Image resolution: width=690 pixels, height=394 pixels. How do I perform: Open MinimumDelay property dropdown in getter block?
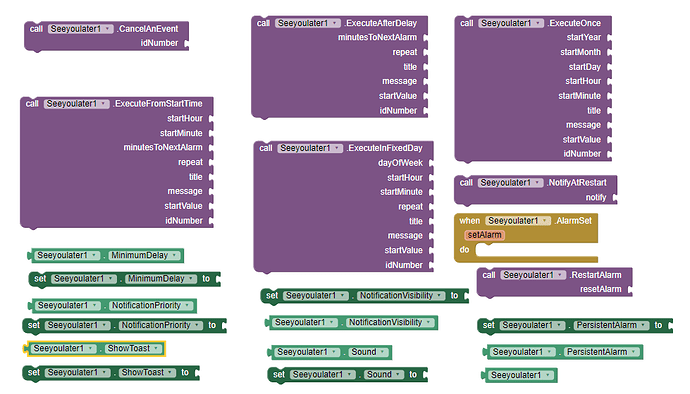coord(144,255)
